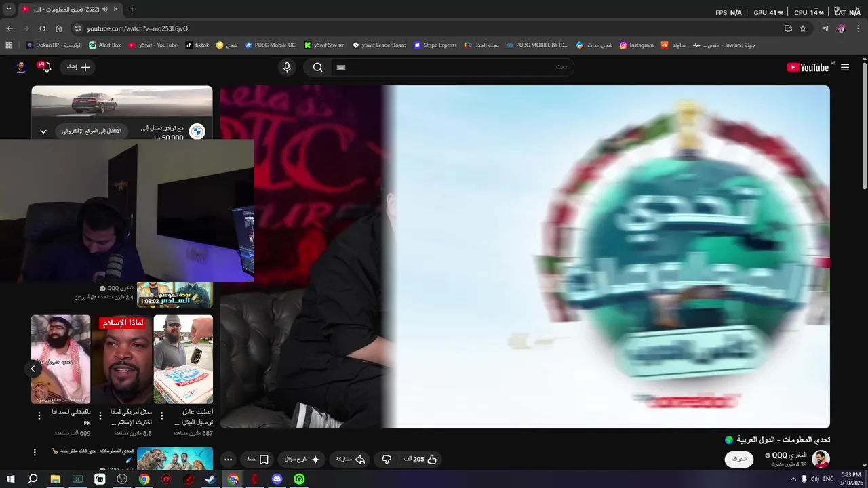
Task: Open the more actions three-dot menu
Action: (228, 460)
